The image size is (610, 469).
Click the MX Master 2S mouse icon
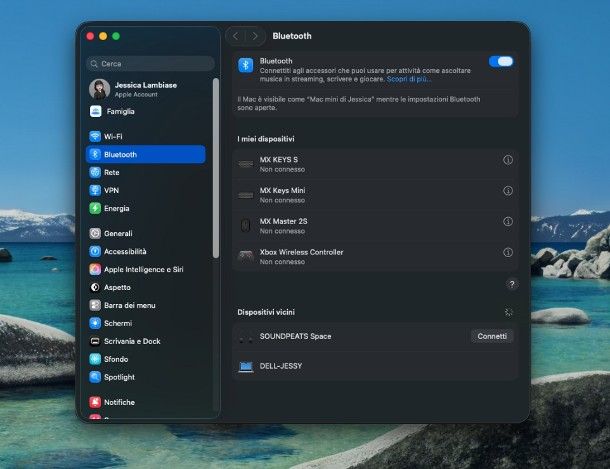[x=245, y=225]
